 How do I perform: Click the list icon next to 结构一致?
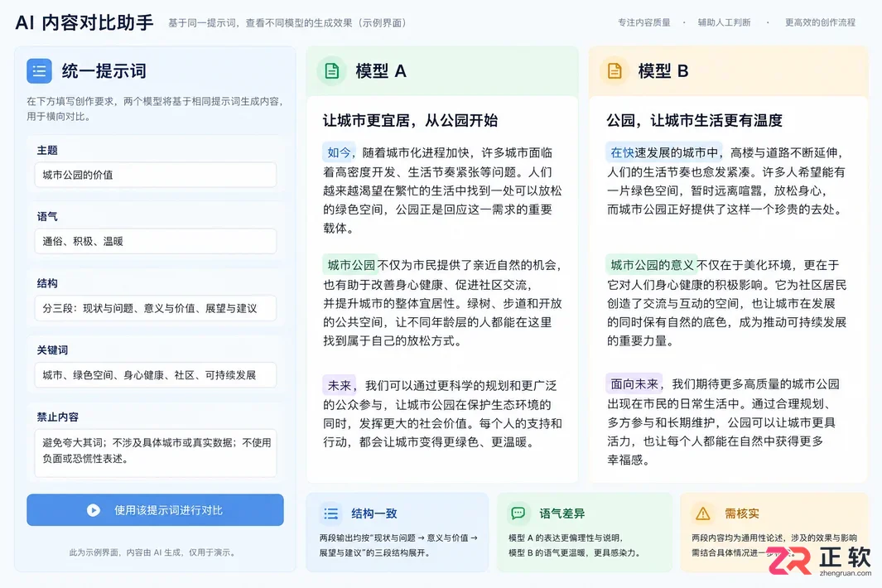click(330, 513)
